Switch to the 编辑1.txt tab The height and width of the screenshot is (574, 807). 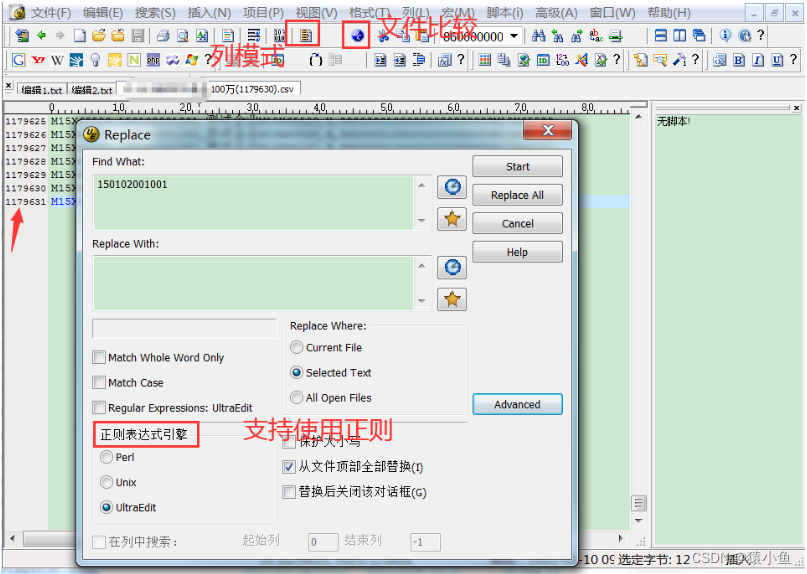click(x=42, y=90)
